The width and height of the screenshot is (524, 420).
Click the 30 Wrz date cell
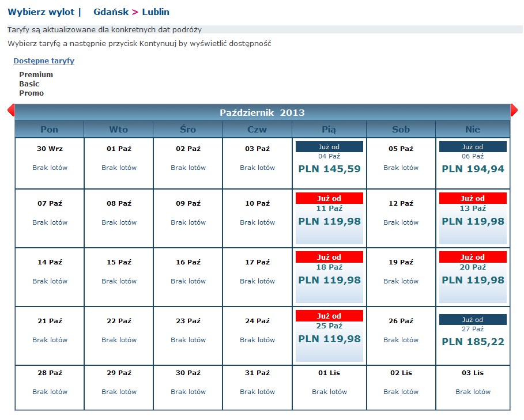pos(50,163)
